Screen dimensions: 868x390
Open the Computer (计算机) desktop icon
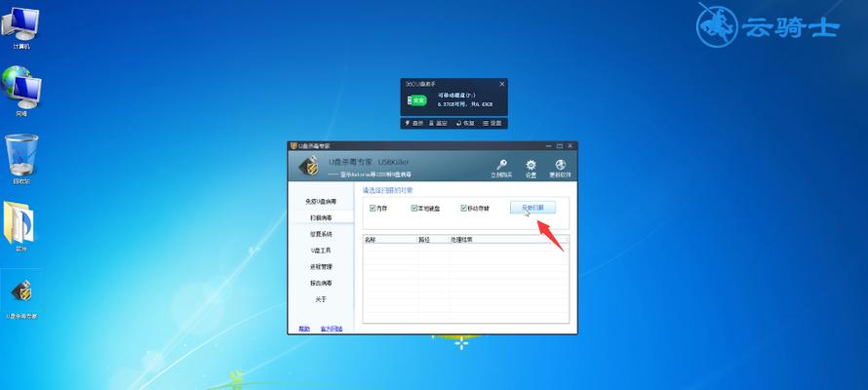(x=20, y=26)
